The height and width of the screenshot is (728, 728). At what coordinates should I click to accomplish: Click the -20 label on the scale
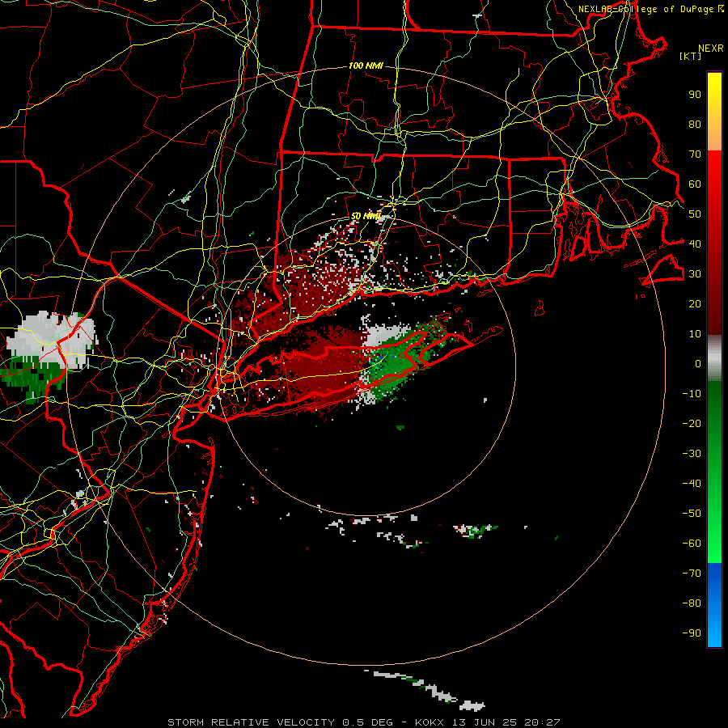(x=692, y=423)
